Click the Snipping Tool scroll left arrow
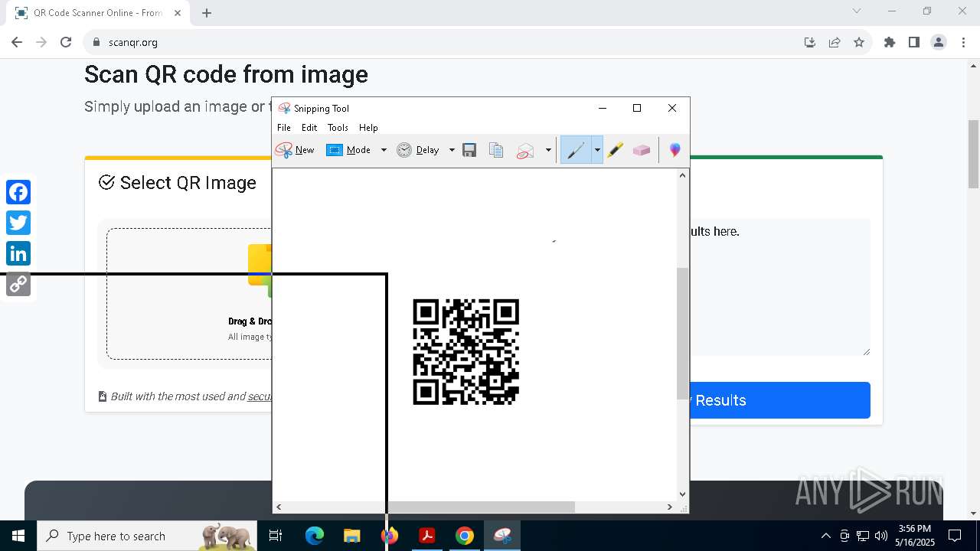Screen dimensions: 980x551 click(279, 507)
